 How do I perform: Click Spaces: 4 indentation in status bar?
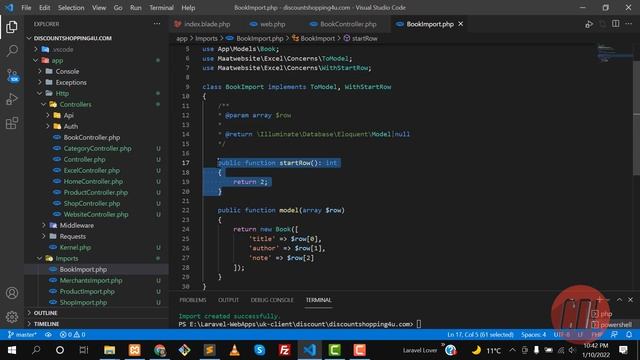click(533, 335)
